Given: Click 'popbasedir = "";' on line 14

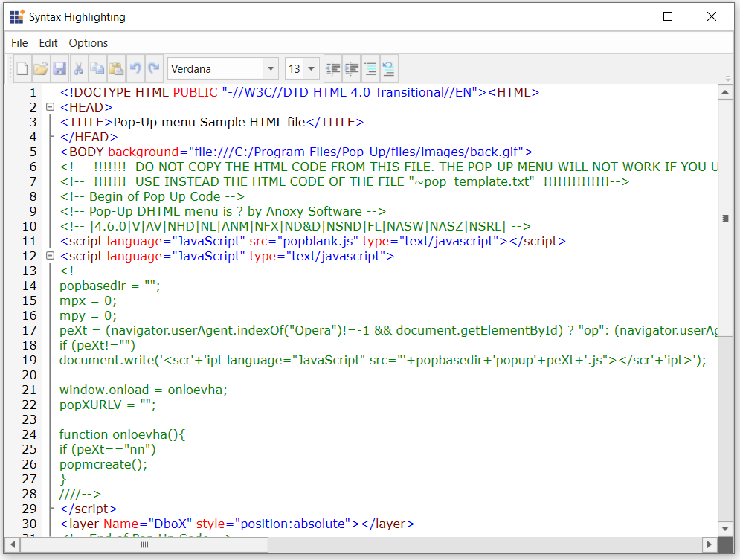Looking at the screenshot, I should 110,286.
